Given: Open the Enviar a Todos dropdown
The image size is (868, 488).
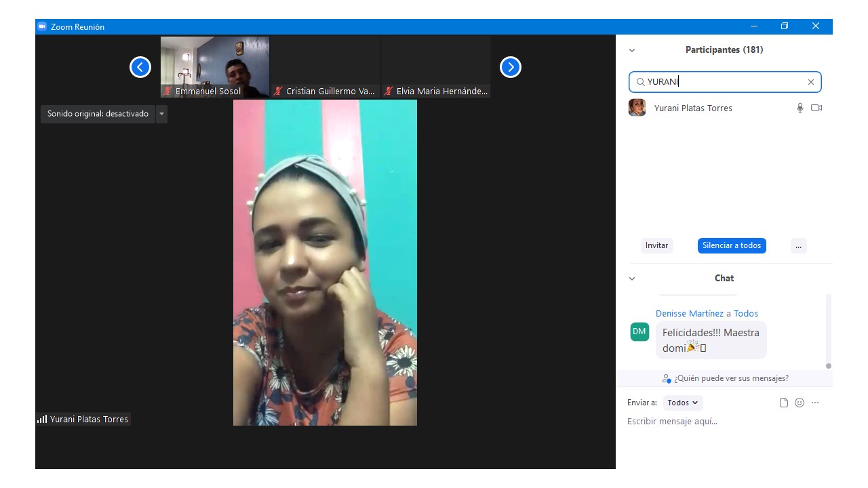Looking at the screenshot, I should (683, 403).
